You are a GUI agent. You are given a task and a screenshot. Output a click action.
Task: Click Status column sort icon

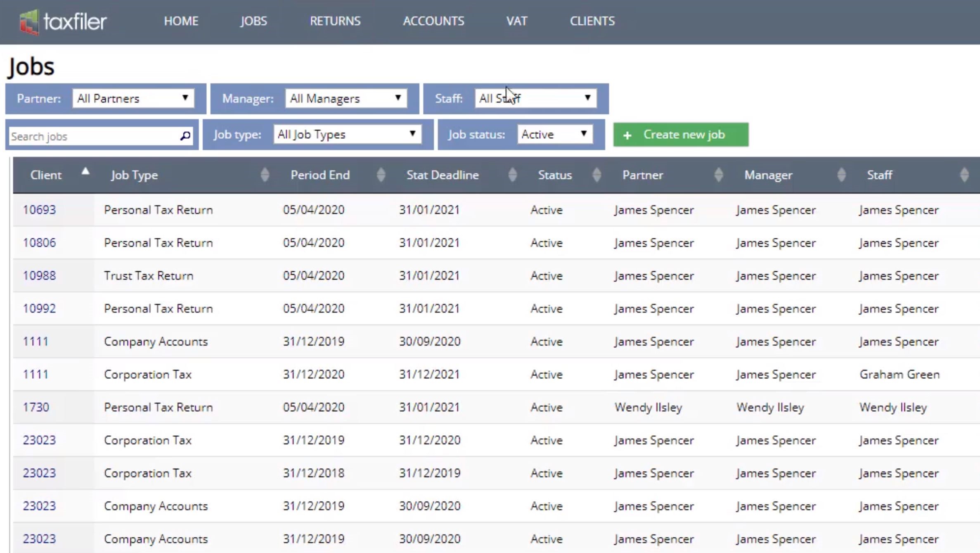point(597,175)
